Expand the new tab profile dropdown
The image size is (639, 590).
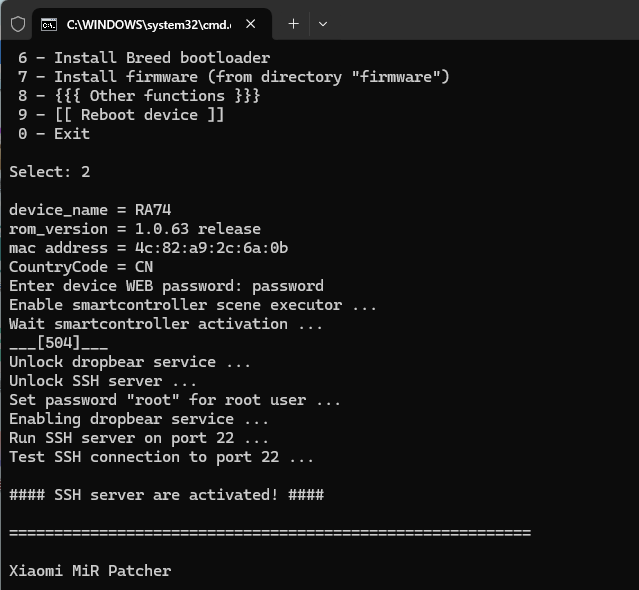point(323,24)
